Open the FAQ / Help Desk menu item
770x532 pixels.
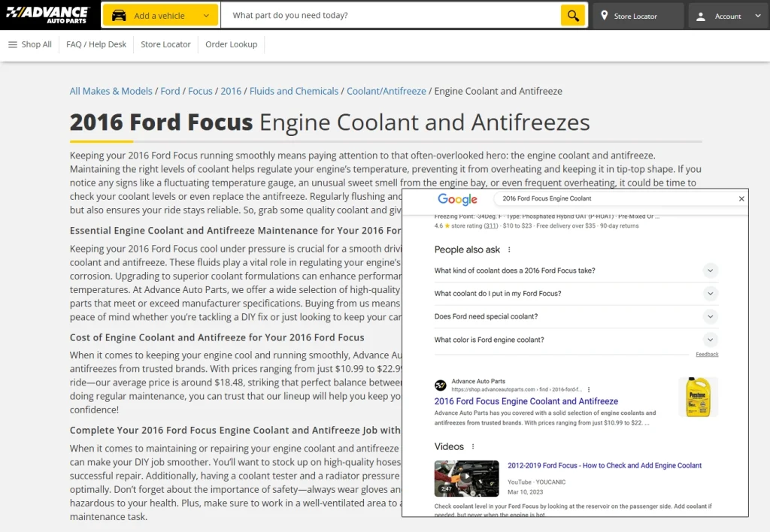(96, 44)
